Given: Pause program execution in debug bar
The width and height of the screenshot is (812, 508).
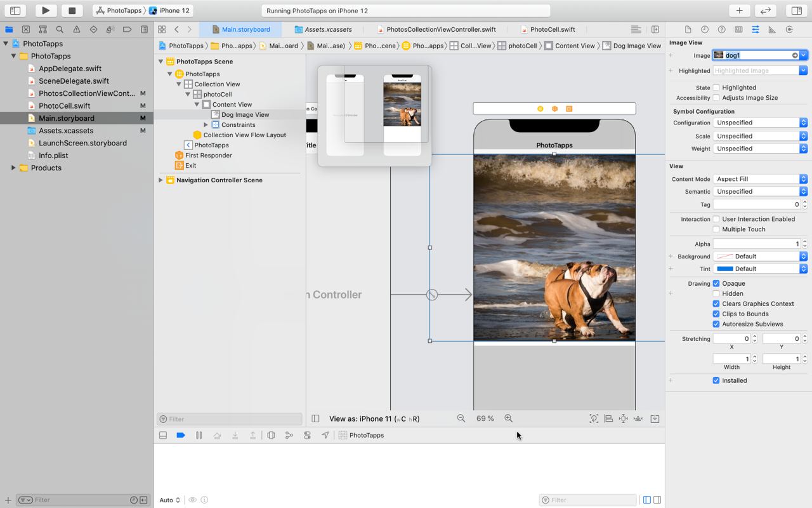Looking at the screenshot, I should pyautogui.click(x=199, y=435).
